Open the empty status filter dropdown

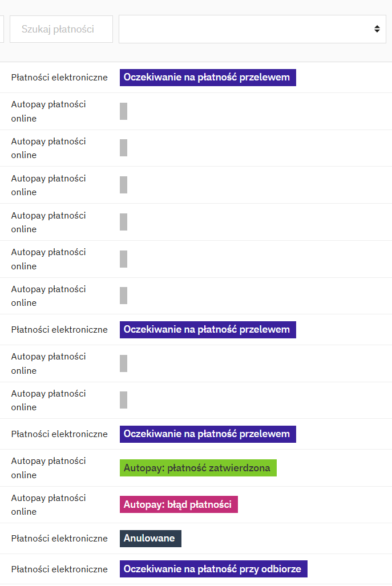pos(252,29)
